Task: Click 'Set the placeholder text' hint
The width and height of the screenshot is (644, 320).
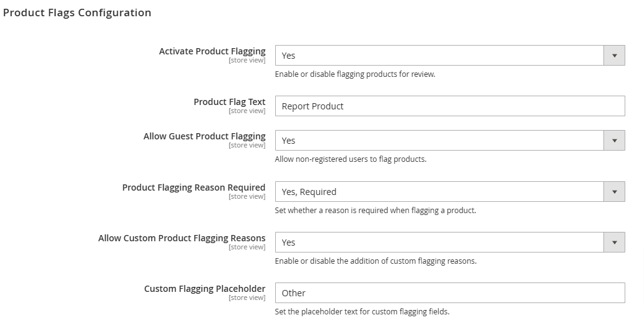Action: [x=362, y=312]
